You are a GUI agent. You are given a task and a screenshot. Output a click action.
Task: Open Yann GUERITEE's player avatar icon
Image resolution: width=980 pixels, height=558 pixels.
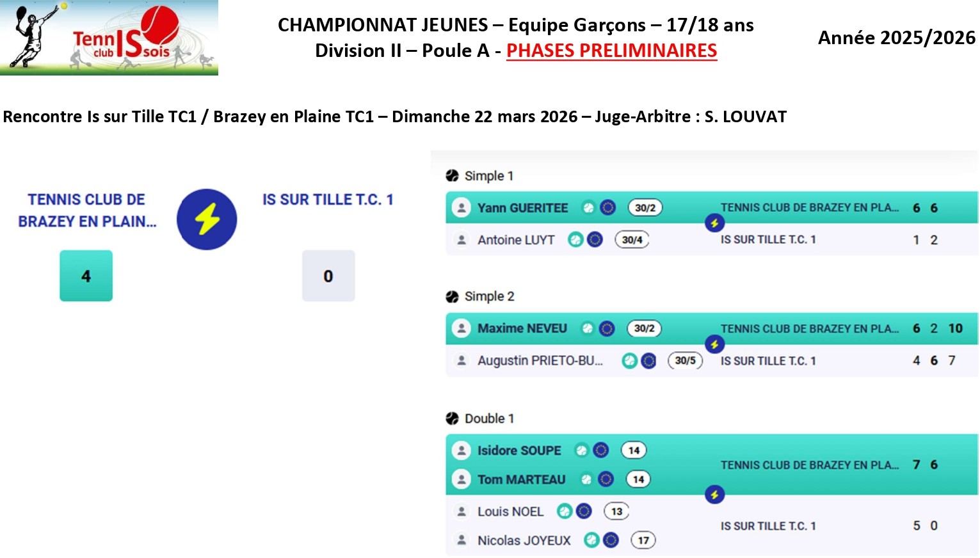coord(461,208)
